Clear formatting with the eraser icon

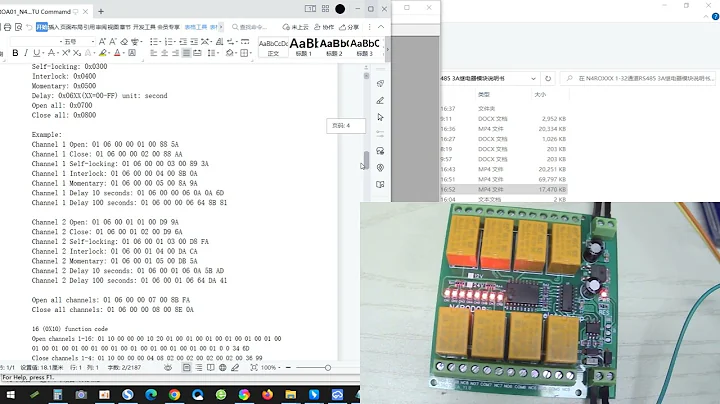(x=124, y=41)
